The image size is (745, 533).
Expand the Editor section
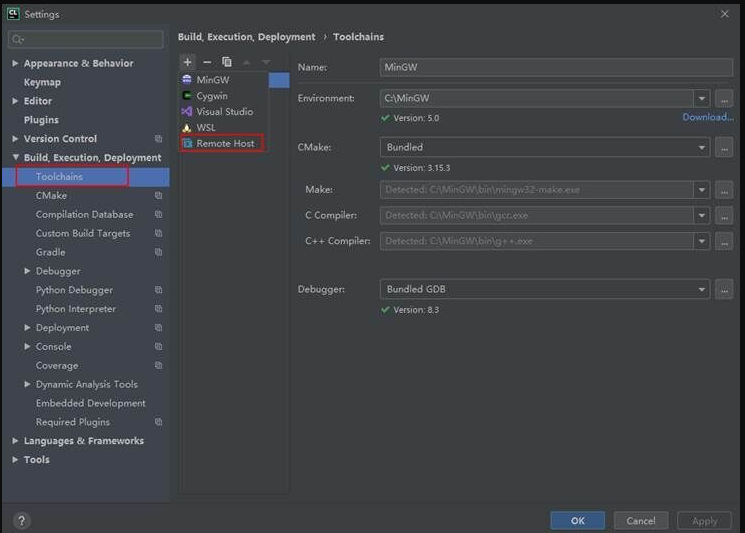pos(15,101)
